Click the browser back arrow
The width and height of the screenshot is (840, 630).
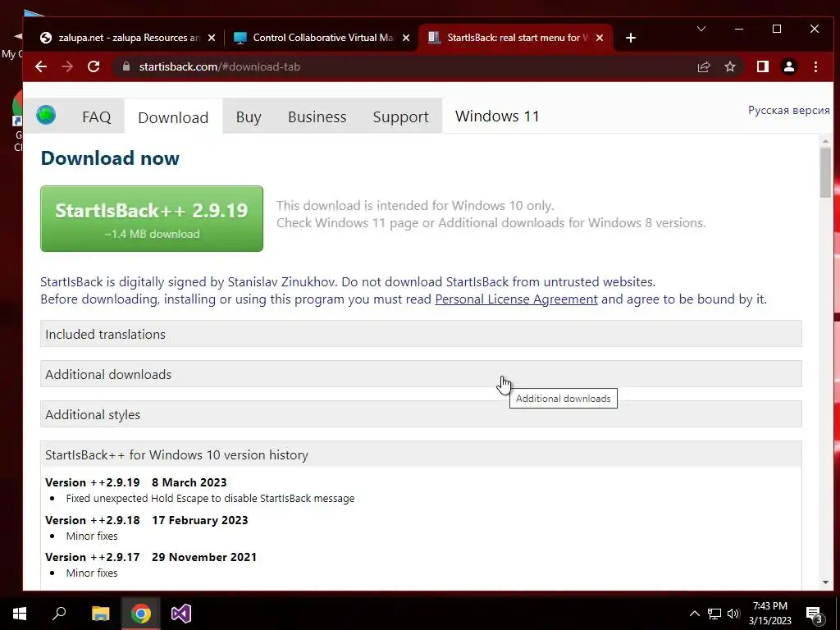41,67
